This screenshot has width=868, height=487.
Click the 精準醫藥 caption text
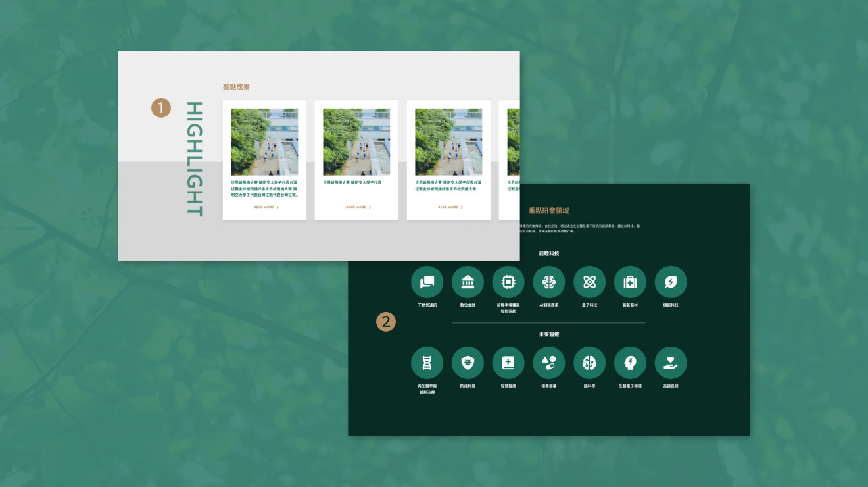pos(549,386)
